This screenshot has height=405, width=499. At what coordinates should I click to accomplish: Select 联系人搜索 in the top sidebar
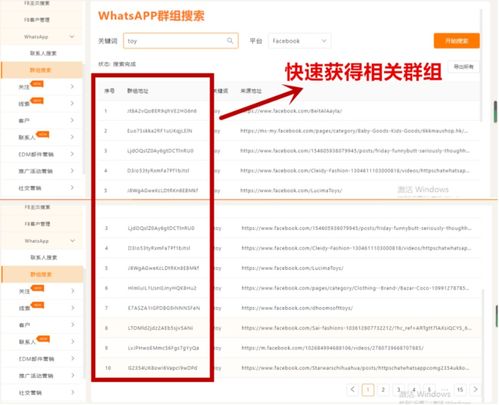43,53
